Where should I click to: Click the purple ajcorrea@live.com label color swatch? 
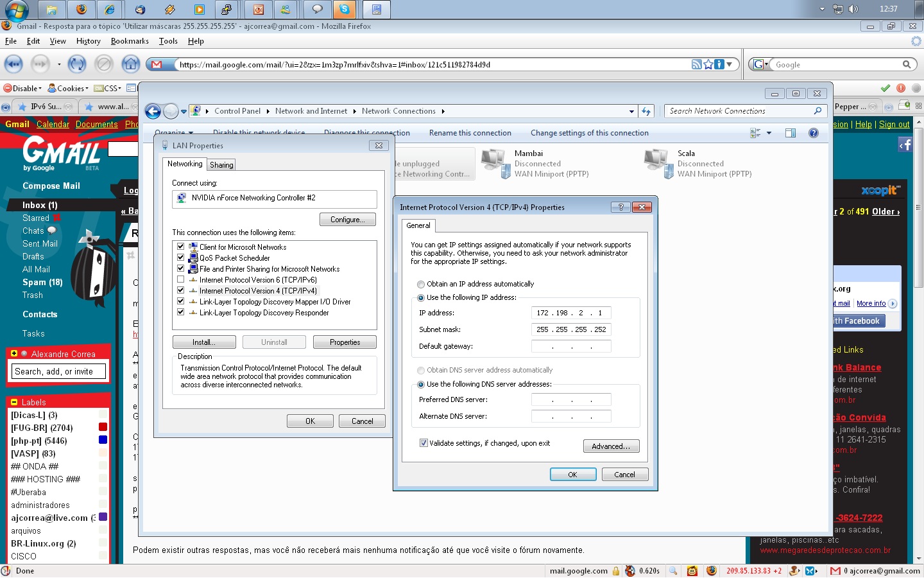pos(103,517)
